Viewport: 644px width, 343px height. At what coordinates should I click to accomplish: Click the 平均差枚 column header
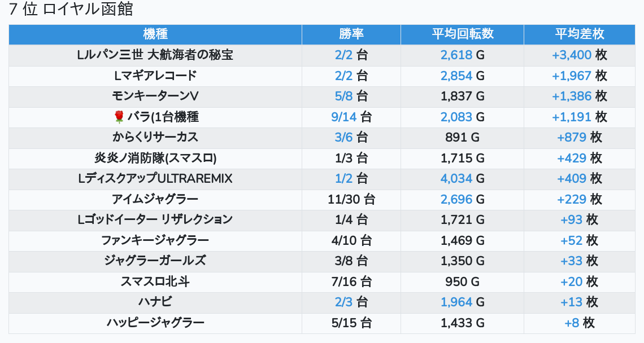(579, 34)
